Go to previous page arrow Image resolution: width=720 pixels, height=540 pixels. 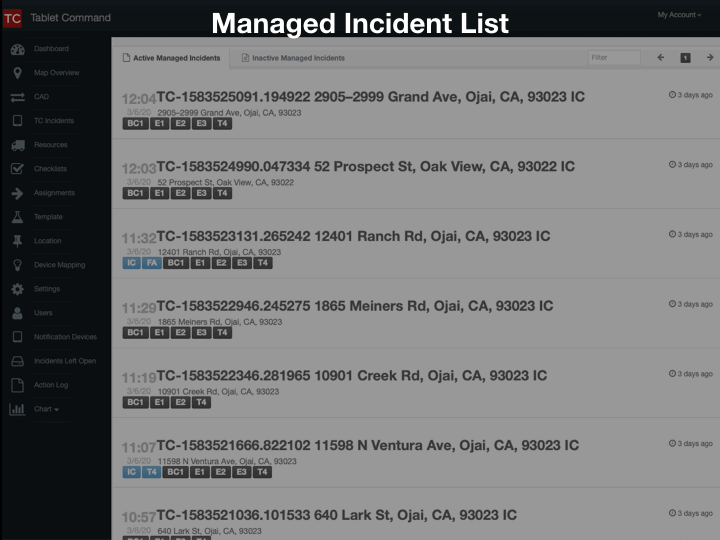(x=661, y=58)
